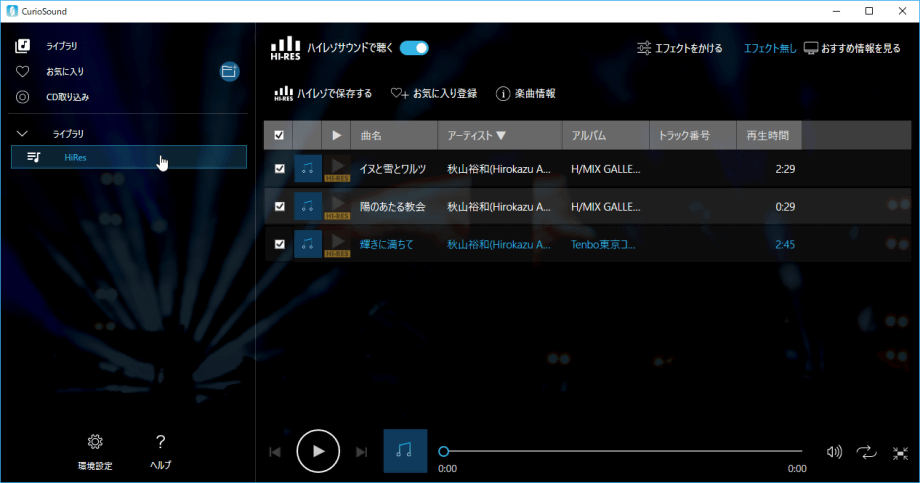Click ハイレゾで保存する button
Image resolution: width=920 pixels, height=483 pixels.
323,93
